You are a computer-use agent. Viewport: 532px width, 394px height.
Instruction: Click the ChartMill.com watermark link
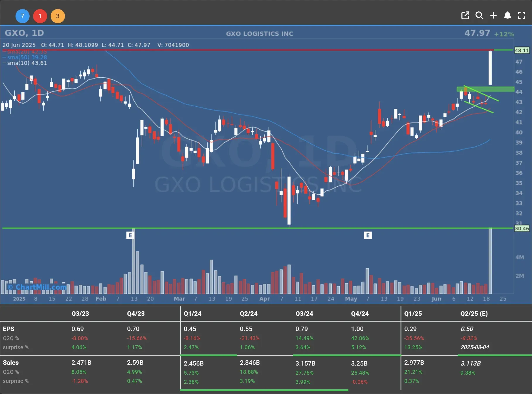point(37,287)
